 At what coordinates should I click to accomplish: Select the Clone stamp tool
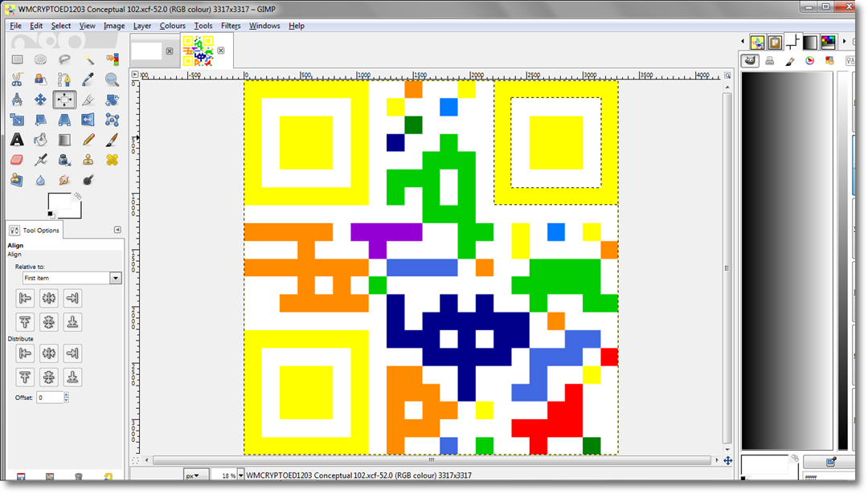[x=88, y=160]
